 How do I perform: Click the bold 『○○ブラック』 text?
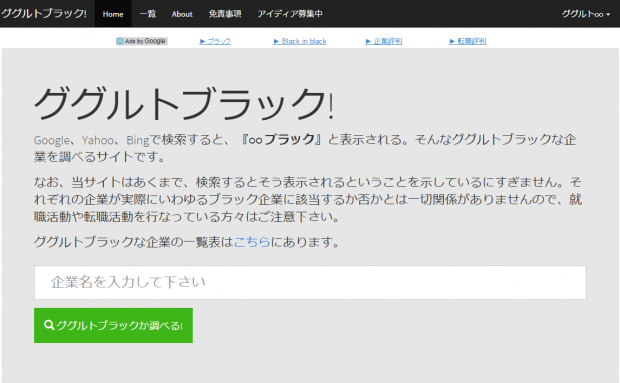pos(281,140)
